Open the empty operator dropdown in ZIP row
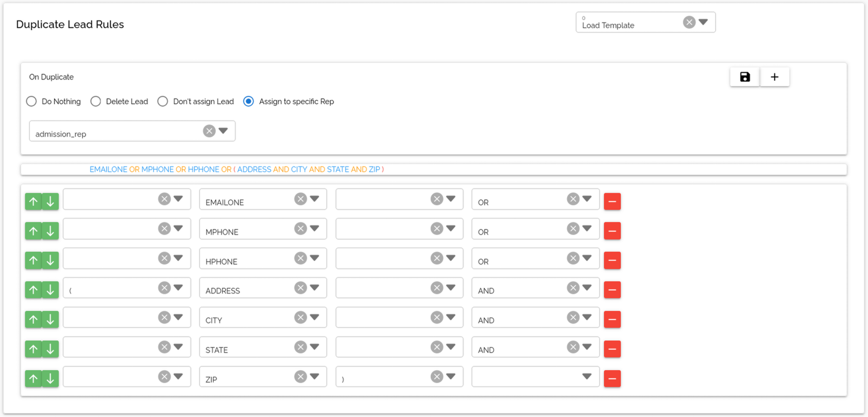 tap(587, 377)
